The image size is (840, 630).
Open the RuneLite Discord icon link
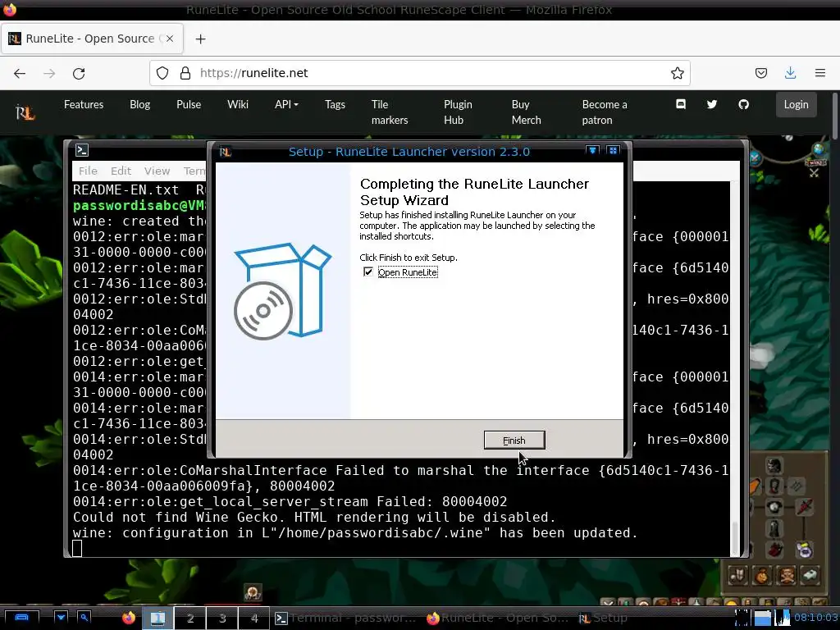click(x=681, y=104)
